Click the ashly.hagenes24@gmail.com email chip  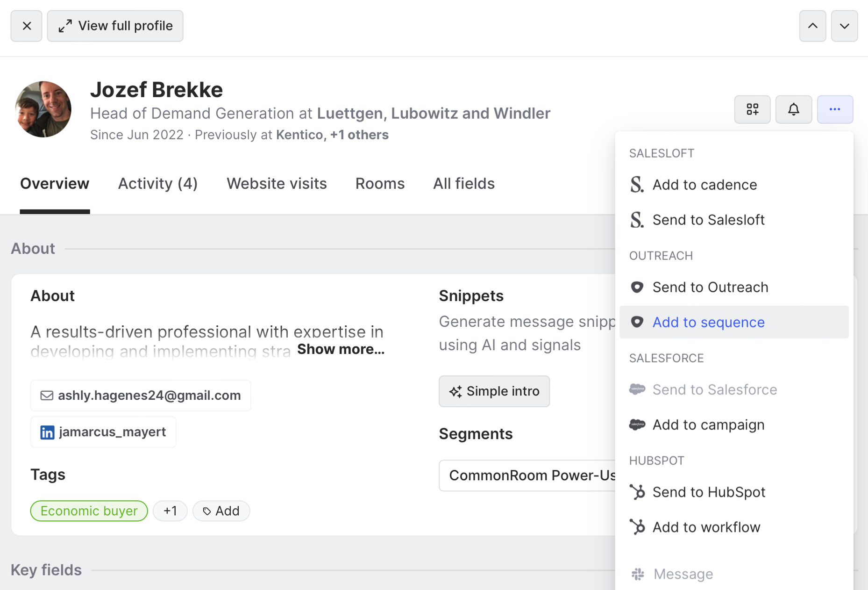click(141, 396)
